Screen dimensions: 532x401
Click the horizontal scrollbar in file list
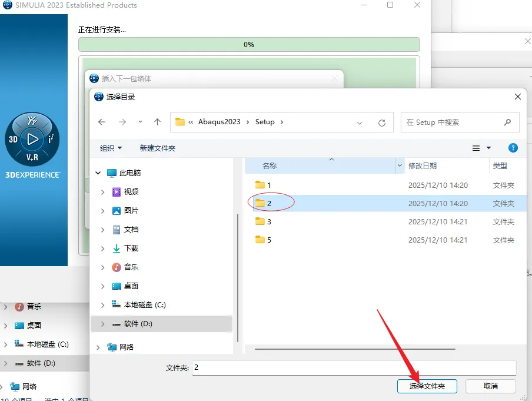[x=355, y=349]
